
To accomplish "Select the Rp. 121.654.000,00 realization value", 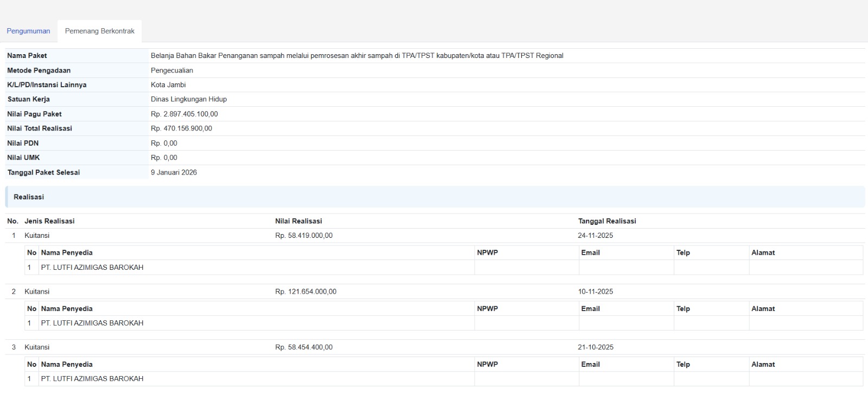I will point(305,292).
